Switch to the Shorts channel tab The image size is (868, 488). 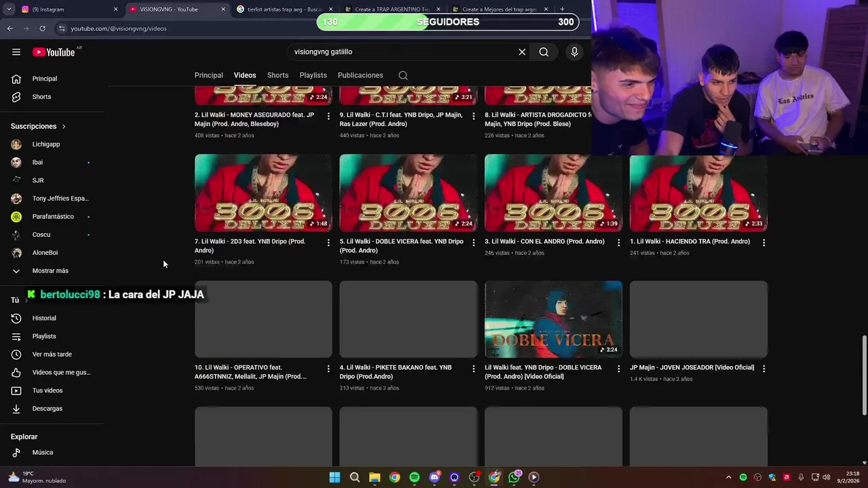[278, 75]
